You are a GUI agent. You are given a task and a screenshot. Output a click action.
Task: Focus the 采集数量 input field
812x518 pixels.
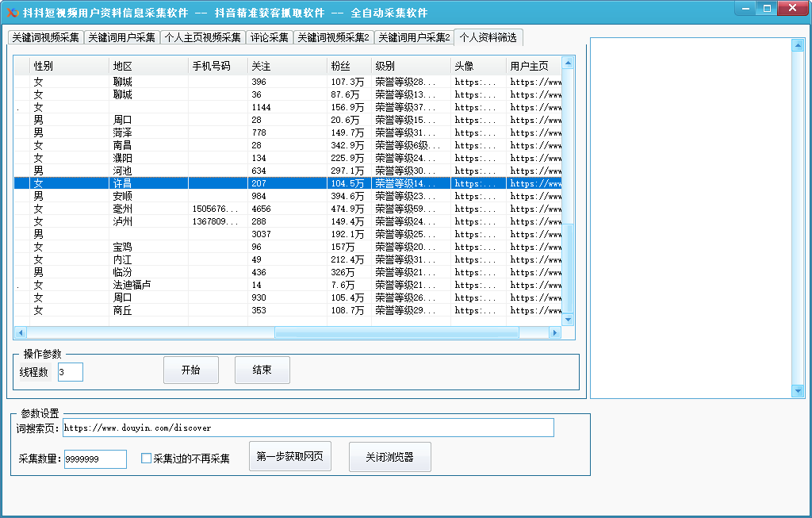pyautogui.click(x=95, y=459)
